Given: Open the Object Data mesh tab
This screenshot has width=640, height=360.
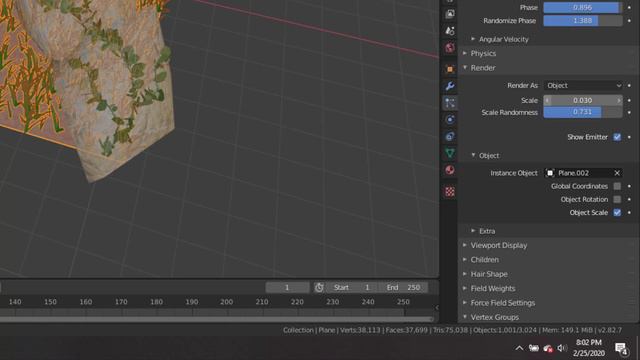Looking at the screenshot, I should coord(450,153).
